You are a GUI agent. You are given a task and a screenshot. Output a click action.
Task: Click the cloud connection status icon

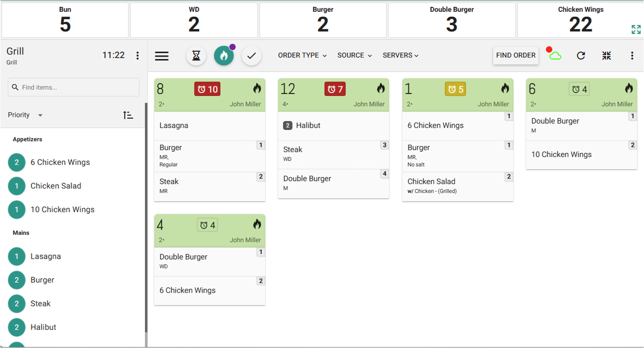tap(555, 55)
